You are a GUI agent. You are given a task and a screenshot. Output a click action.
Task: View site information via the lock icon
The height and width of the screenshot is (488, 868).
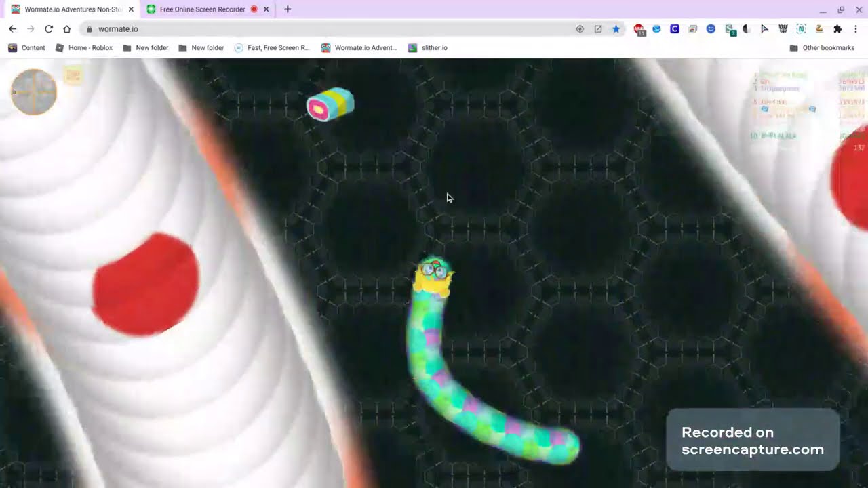(x=89, y=29)
